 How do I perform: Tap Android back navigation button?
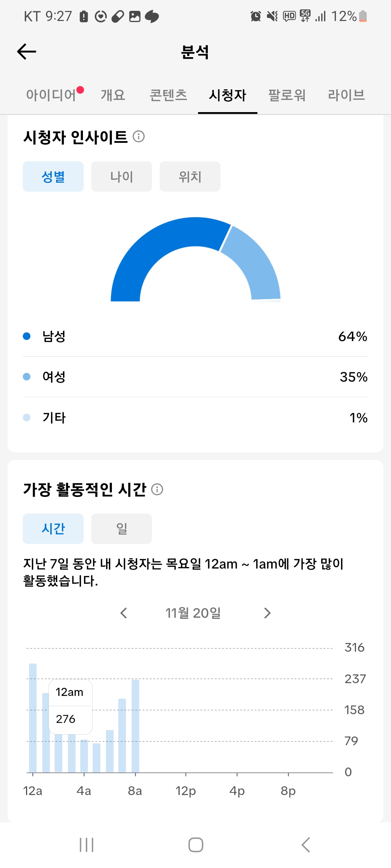point(306,845)
